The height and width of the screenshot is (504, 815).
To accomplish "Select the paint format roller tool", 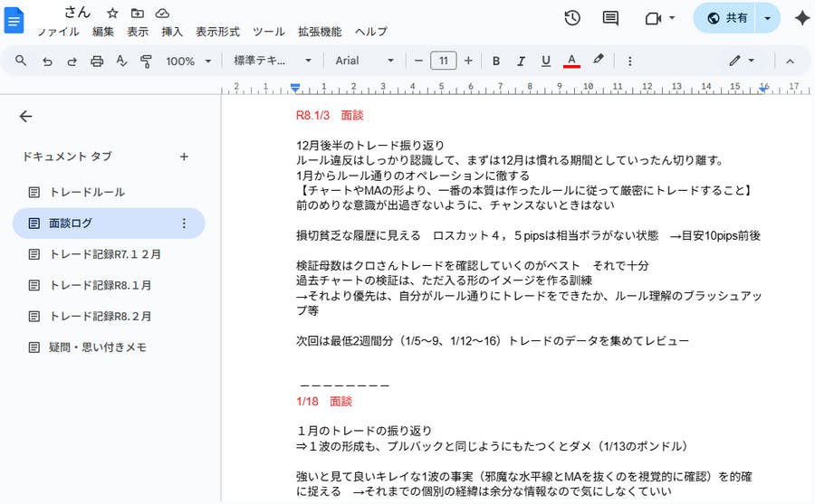I will [146, 61].
